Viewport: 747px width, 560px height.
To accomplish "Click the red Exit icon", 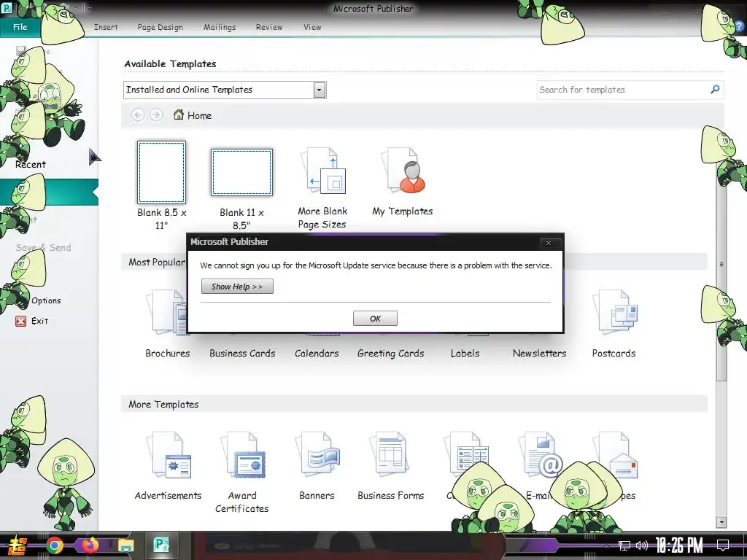I will tap(20, 321).
